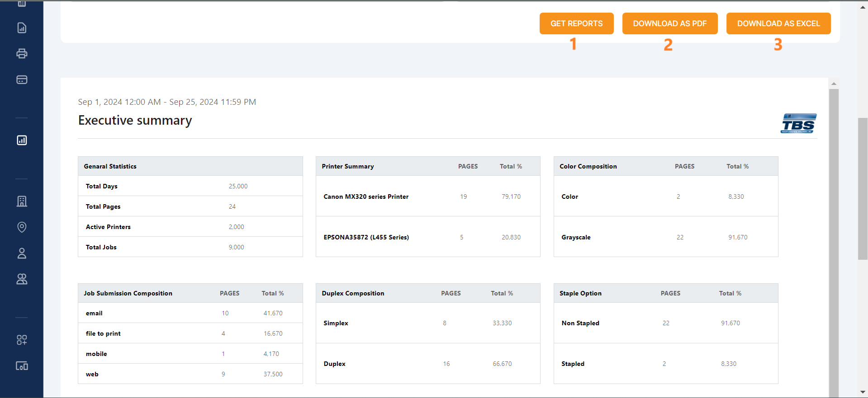Click DOWNLOAD AS EXCEL button
868x398 pixels.
click(778, 23)
